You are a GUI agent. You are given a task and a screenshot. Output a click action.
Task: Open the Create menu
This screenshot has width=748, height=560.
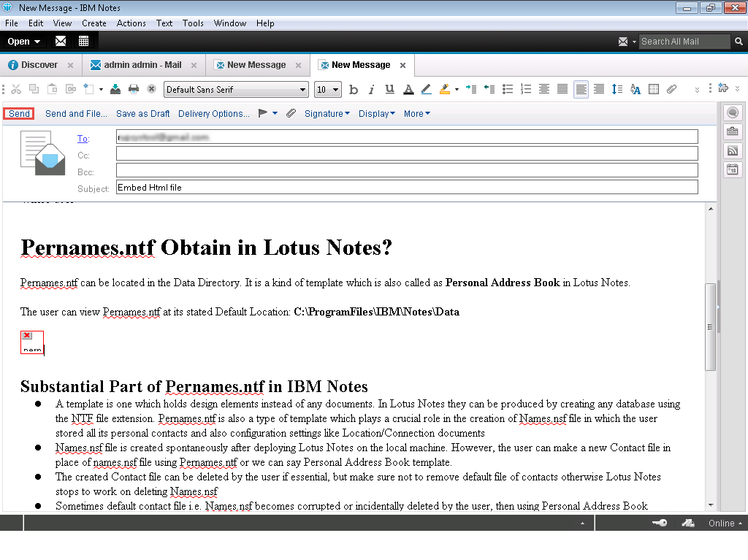pos(94,23)
